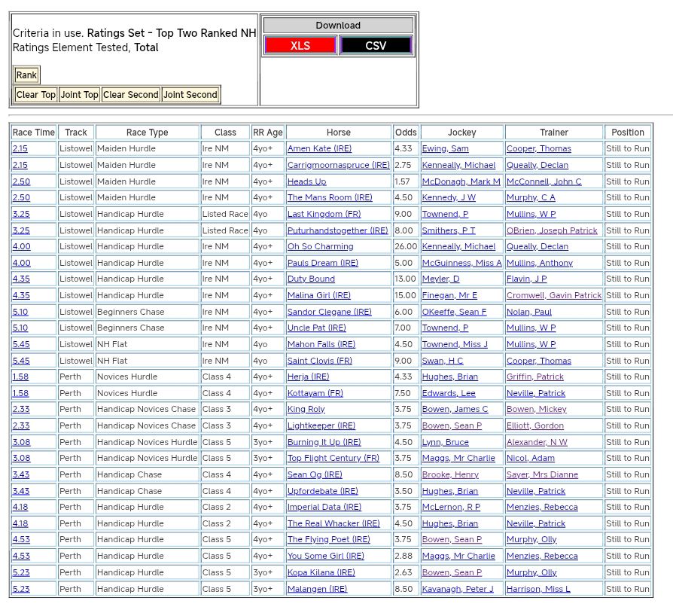Open horse Amen Kate (IRE)
673x616 pixels.
(x=319, y=149)
